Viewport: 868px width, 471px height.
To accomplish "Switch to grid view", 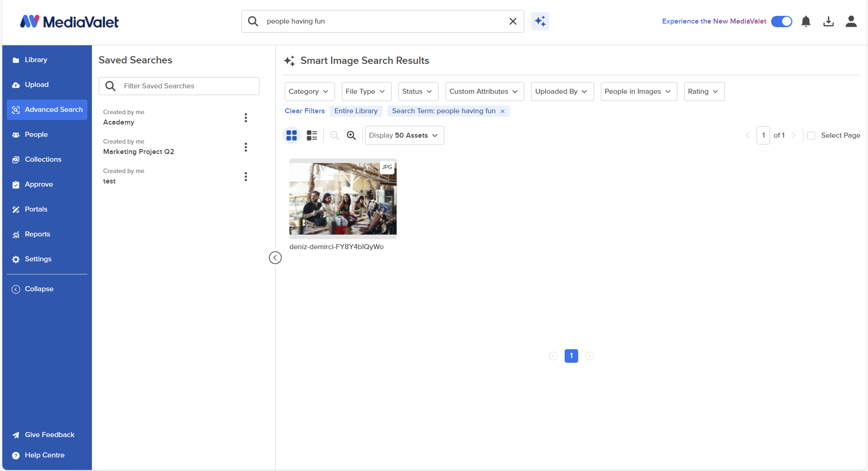I will [x=292, y=135].
